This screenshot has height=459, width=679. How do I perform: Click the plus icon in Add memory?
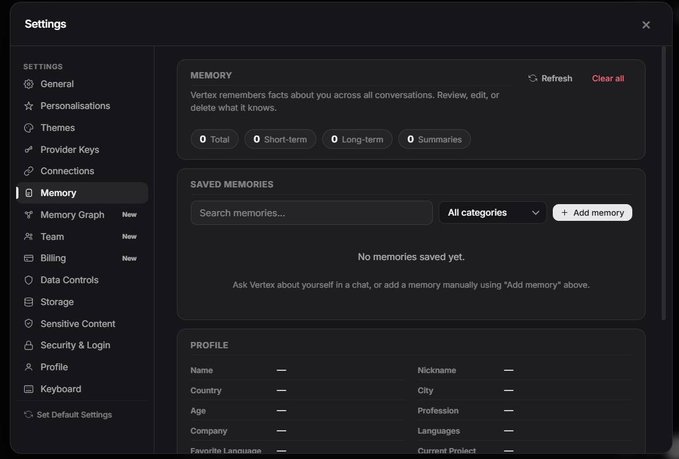click(x=564, y=213)
